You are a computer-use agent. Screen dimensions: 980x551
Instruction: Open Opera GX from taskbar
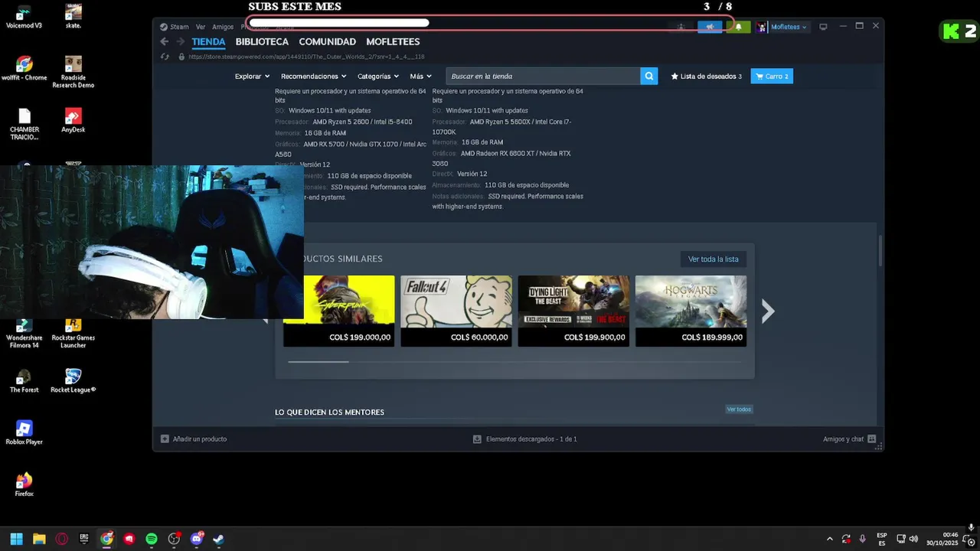coord(61,539)
